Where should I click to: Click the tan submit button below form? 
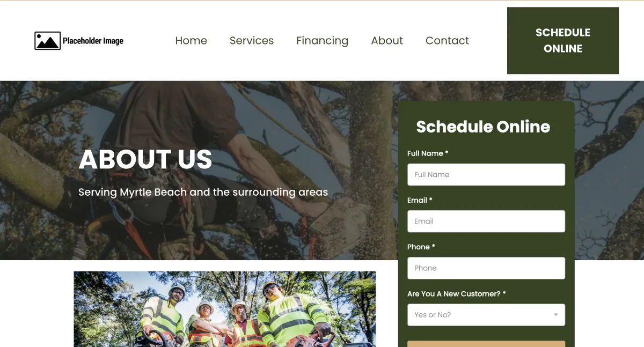coord(486,344)
